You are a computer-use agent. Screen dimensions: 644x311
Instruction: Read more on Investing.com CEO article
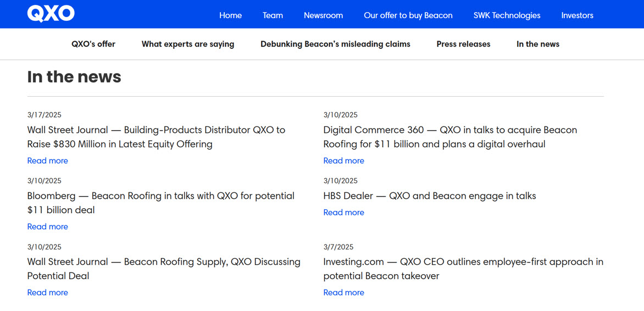[343, 292]
